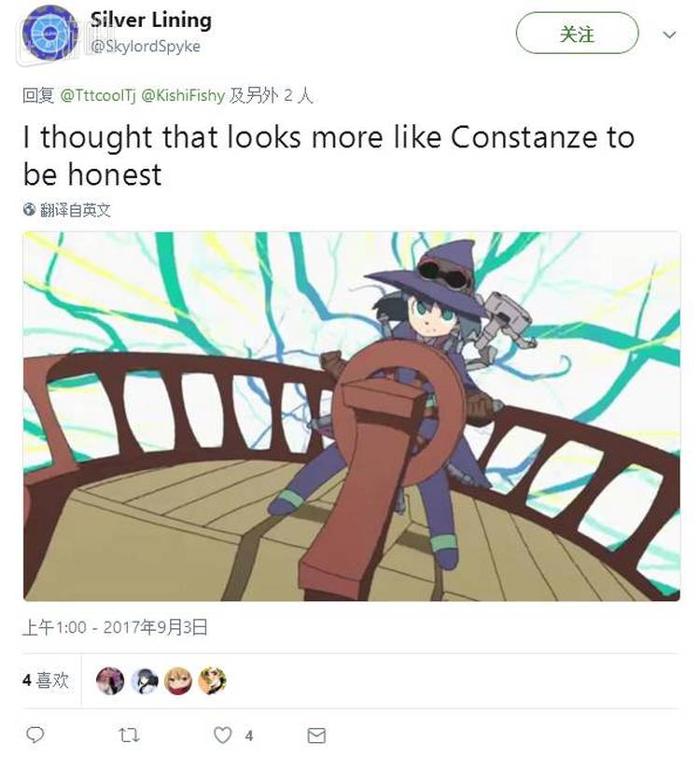Follow the account with 关注 button
Image resolution: width=700 pixels, height=769 pixels.
(x=577, y=34)
